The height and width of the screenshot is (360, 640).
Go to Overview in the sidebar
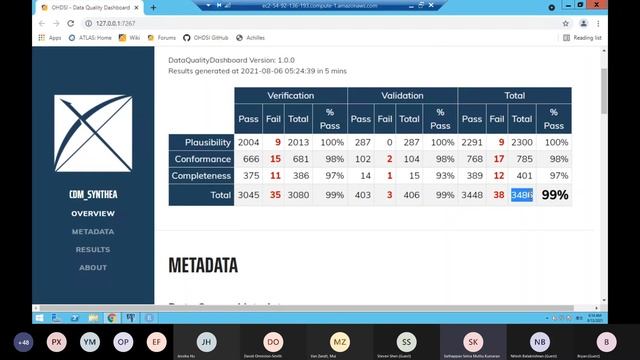pyautogui.click(x=93, y=213)
